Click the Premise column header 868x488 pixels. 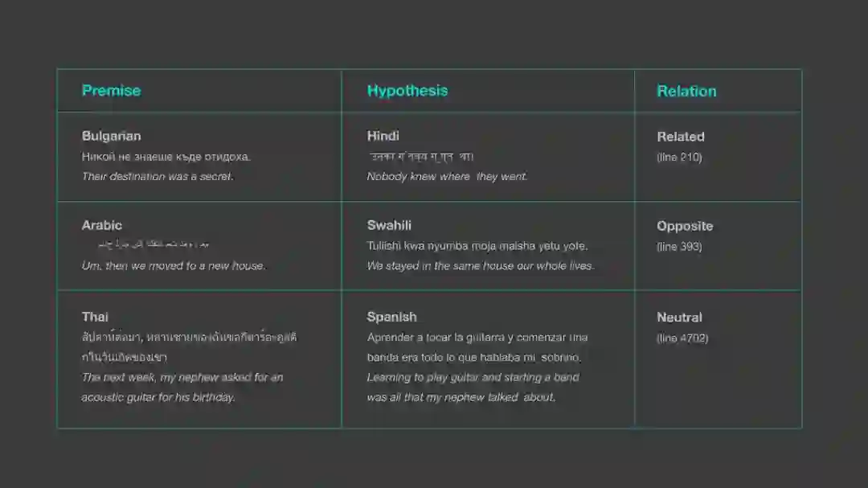pos(111,91)
